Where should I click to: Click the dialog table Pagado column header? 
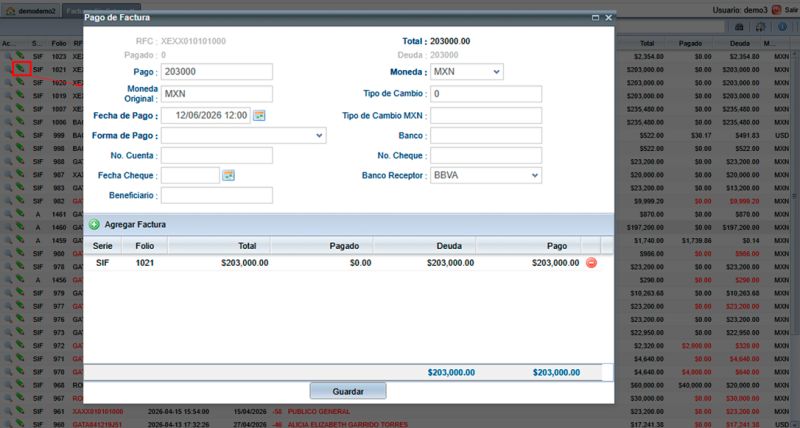322,246
